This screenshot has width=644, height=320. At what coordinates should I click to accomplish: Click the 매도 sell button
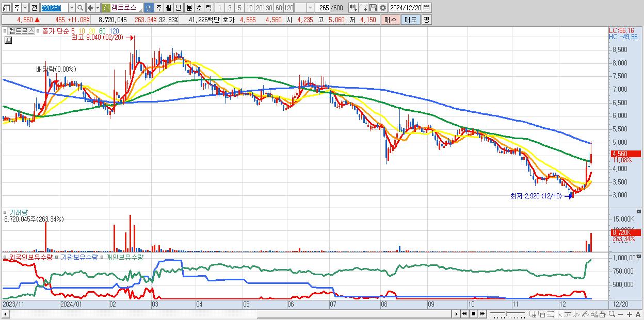click(x=410, y=20)
